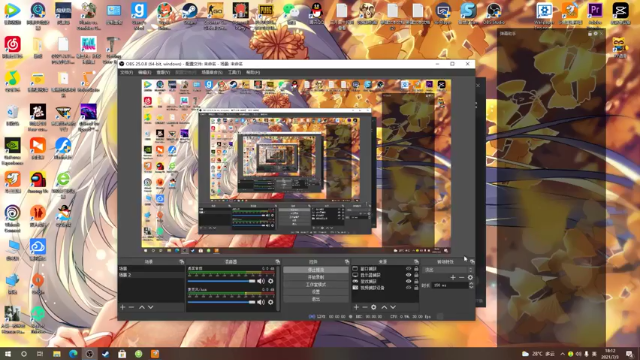640x360 pixels.
Task: Open the Tools menu in OBS
Action: pos(234,72)
